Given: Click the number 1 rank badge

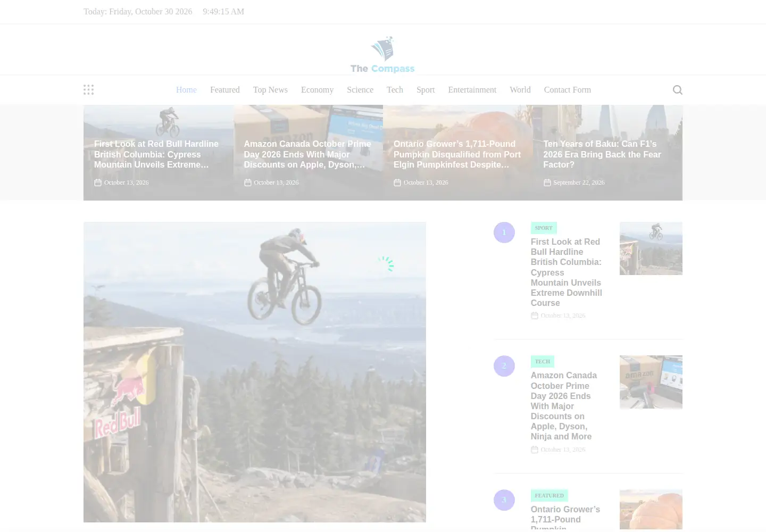Looking at the screenshot, I should coord(504,232).
